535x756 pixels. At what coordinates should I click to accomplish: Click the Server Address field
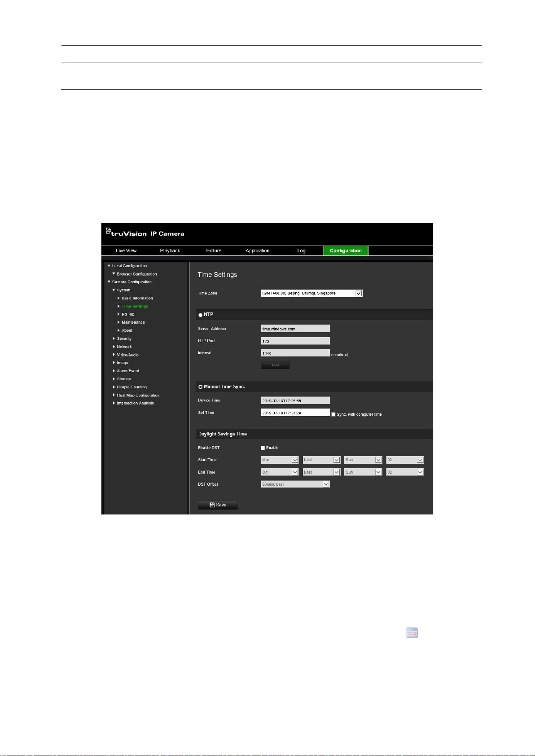295,329
